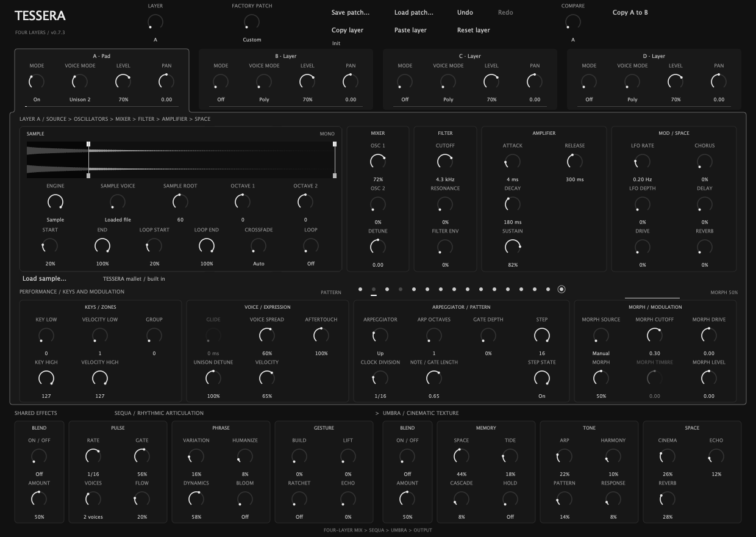Click the SAMPLE VOICE knob

[x=118, y=202]
